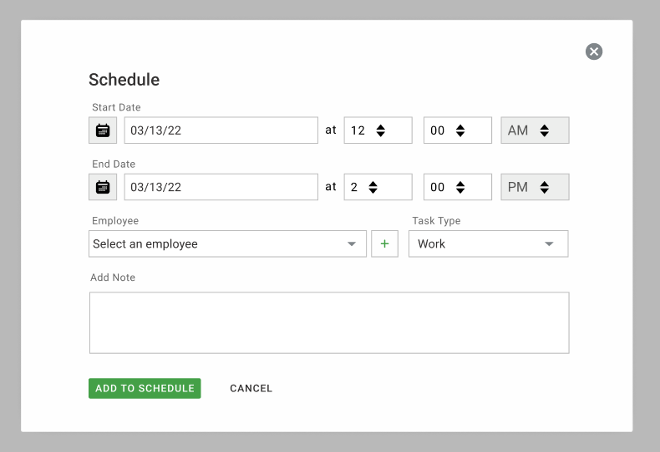Toggle the Start Date AM selector

[535, 130]
